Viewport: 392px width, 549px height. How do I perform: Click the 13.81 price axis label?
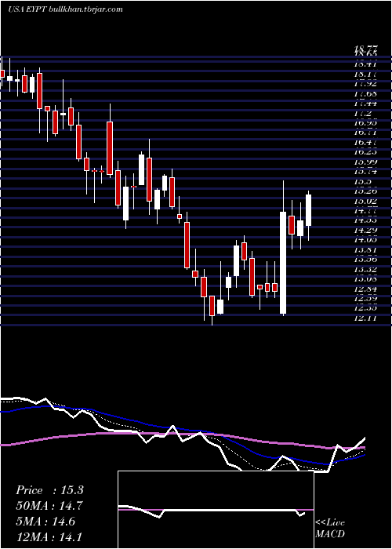365,250
